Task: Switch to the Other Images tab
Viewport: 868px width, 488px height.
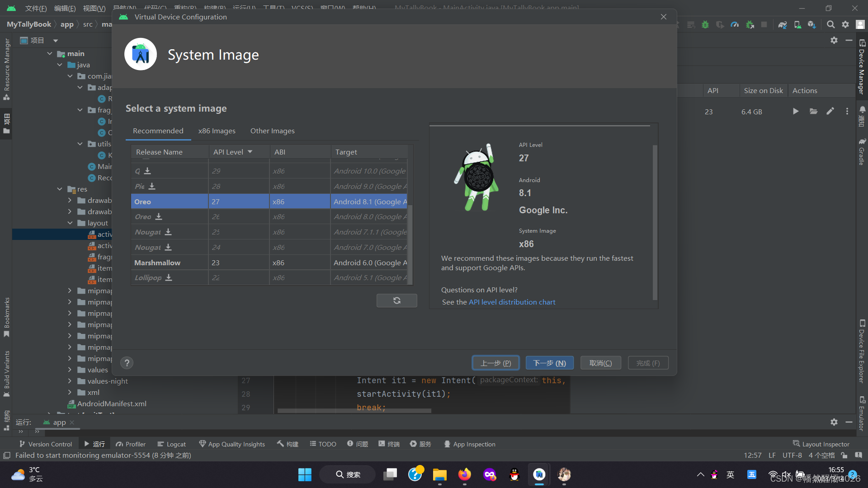Action: (272, 131)
